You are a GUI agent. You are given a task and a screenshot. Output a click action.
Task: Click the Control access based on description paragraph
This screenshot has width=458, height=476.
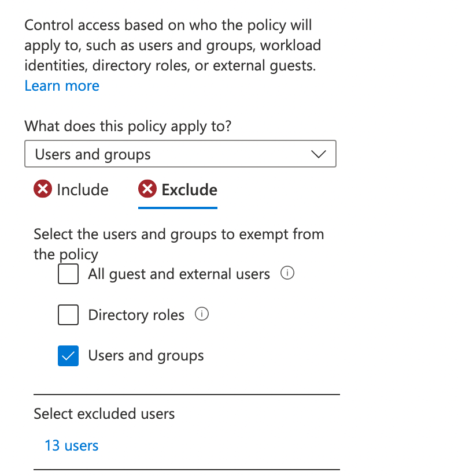pyautogui.click(x=172, y=46)
